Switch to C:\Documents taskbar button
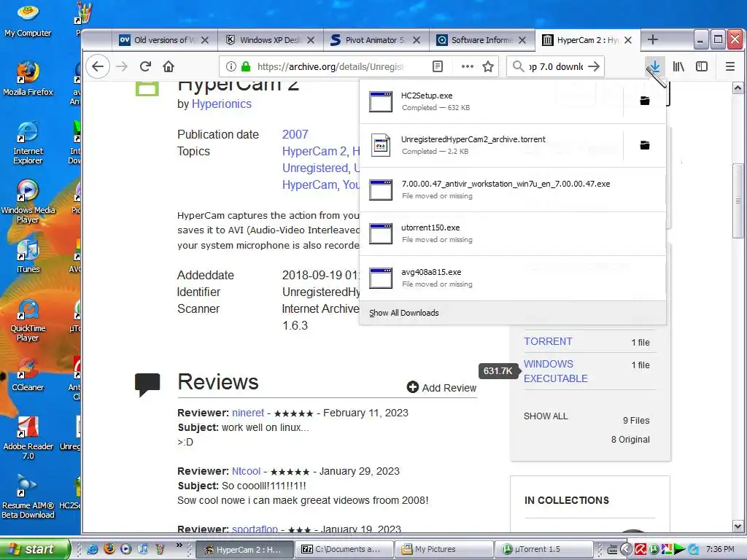The height and width of the screenshot is (560, 747). tap(344, 549)
